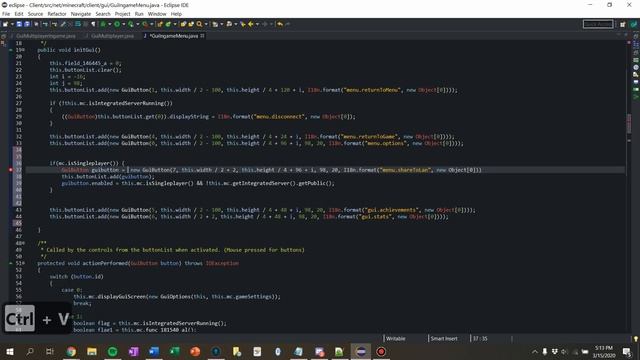This screenshot has height=360, width=640.
Task: Click the Last Edit Location icon
Action: [x=243, y=24]
